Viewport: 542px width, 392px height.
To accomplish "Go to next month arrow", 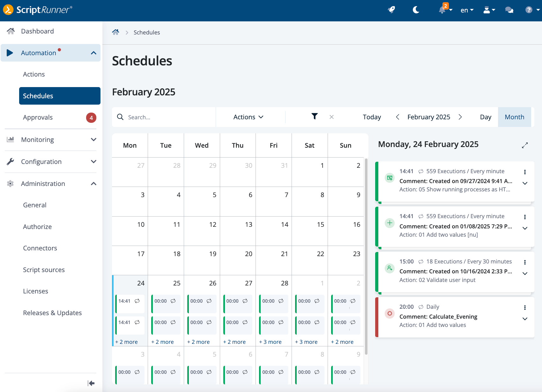I will pyautogui.click(x=460, y=117).
